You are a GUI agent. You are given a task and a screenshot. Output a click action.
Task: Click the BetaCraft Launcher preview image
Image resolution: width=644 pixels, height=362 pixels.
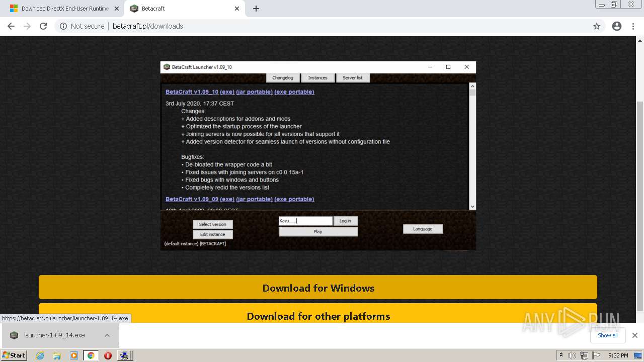click(x=318, y=156)
